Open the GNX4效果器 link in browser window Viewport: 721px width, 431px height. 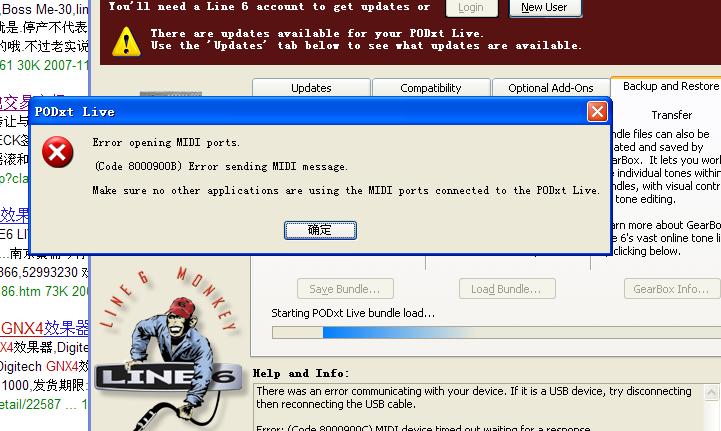coord(45,328)
